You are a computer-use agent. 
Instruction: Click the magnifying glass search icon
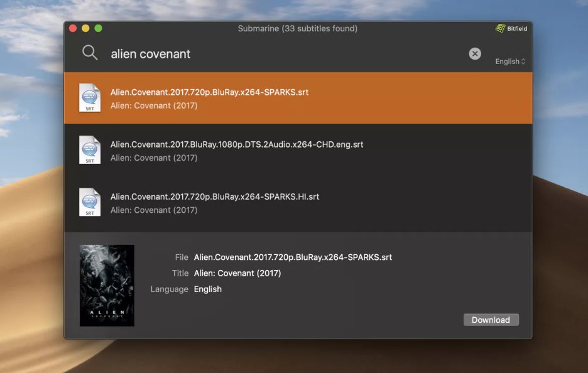click(90, 53)
